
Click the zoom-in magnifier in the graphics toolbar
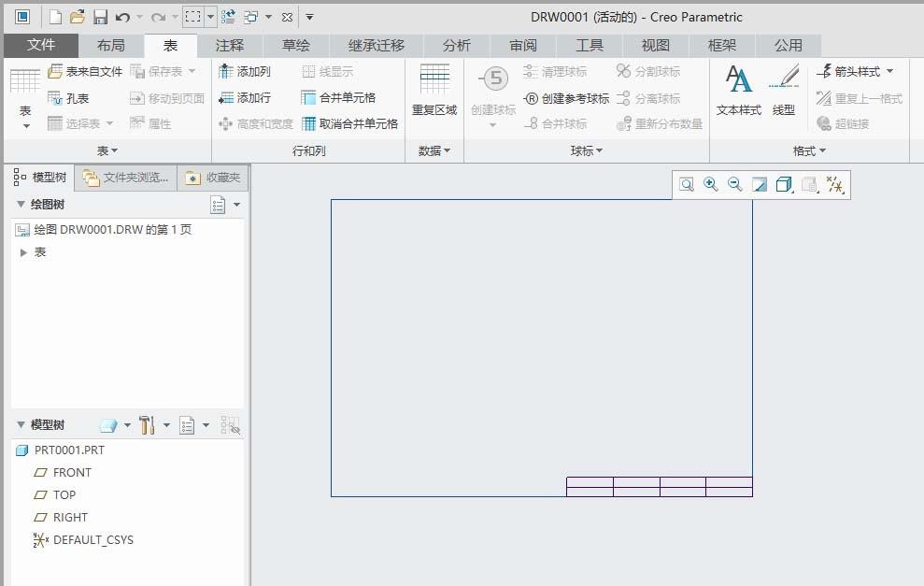coord(710,184)
